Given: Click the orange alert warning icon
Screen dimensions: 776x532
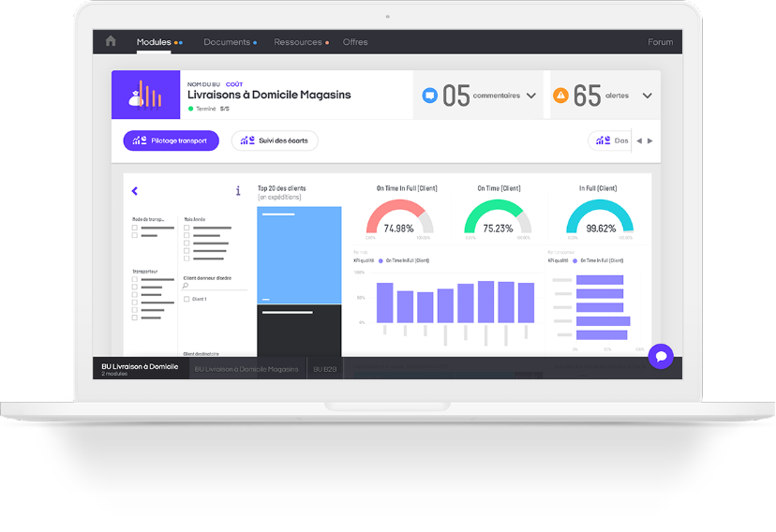Looking at the screenshot, I should click(560, 96).
